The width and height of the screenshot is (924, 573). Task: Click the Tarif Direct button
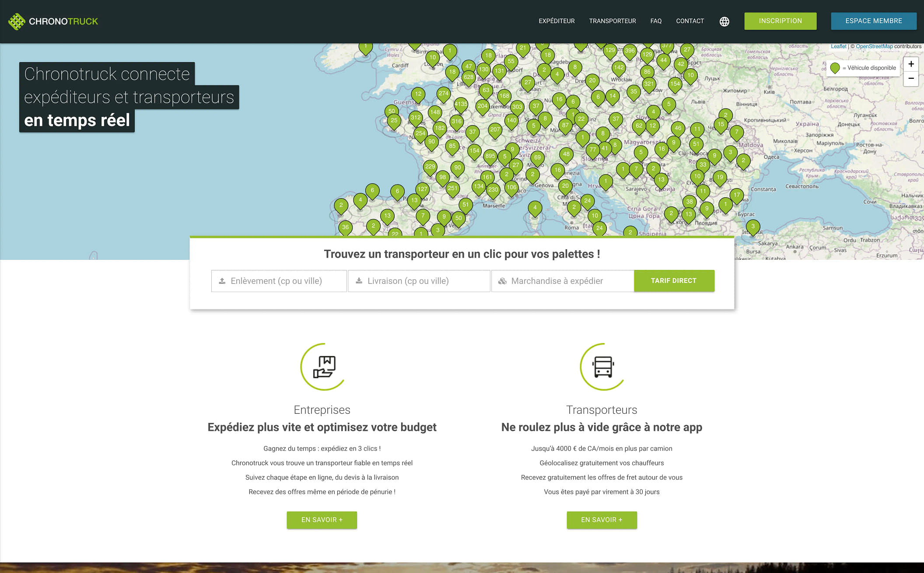674,281
